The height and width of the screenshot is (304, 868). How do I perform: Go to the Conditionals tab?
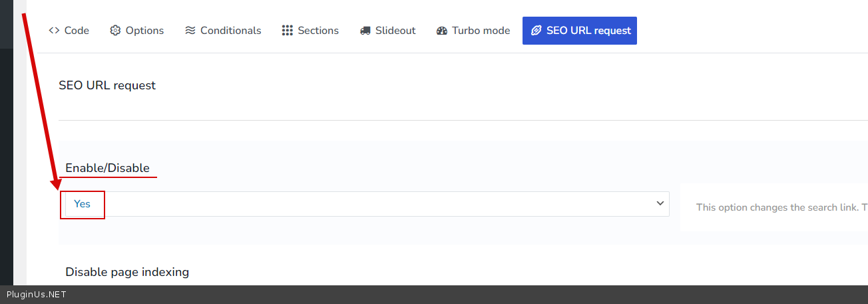(230, 31)
